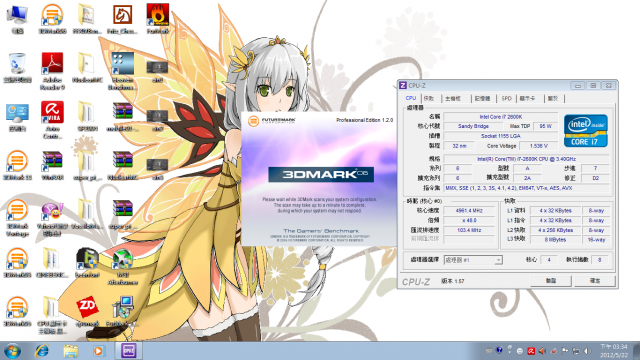
Task: Launch Adobe Reader 9 shortcut
Action: [x=52, y=70]
